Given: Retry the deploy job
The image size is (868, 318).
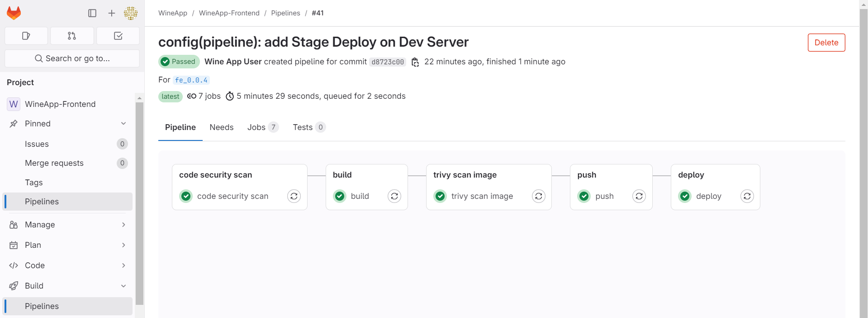Looking at the screenshot, I should tap(747, 196).
